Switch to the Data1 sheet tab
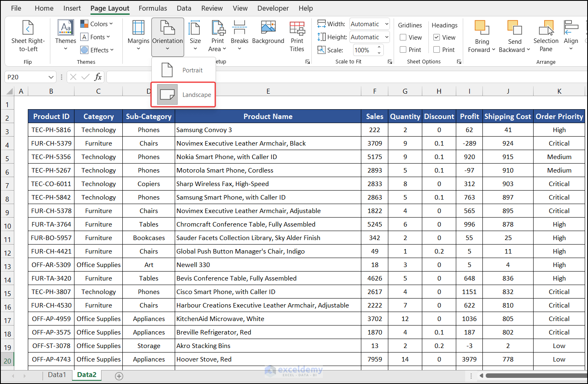 click(x=57, y=375)
